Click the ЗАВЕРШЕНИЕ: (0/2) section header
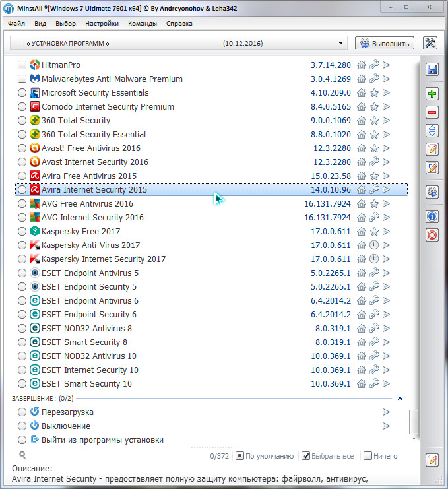This screenshot has width=448, height=489. 43,398
